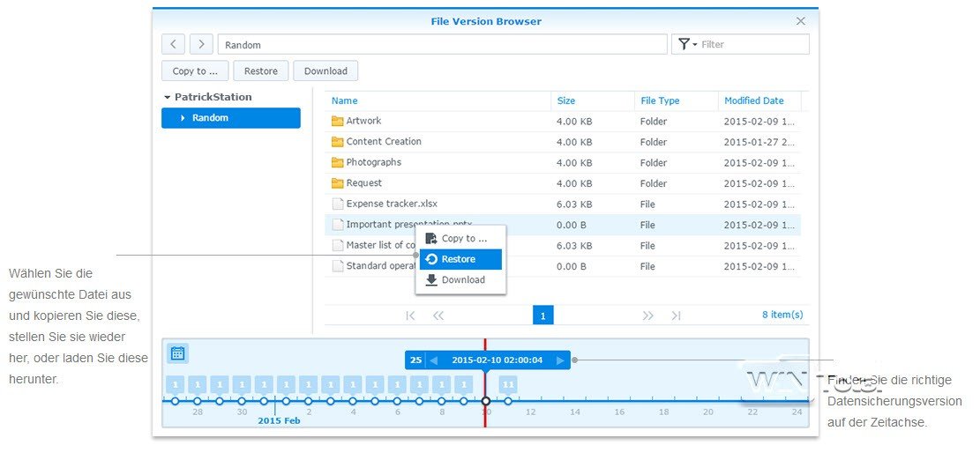Open the timeline calendar picker icon

point(177,353)
